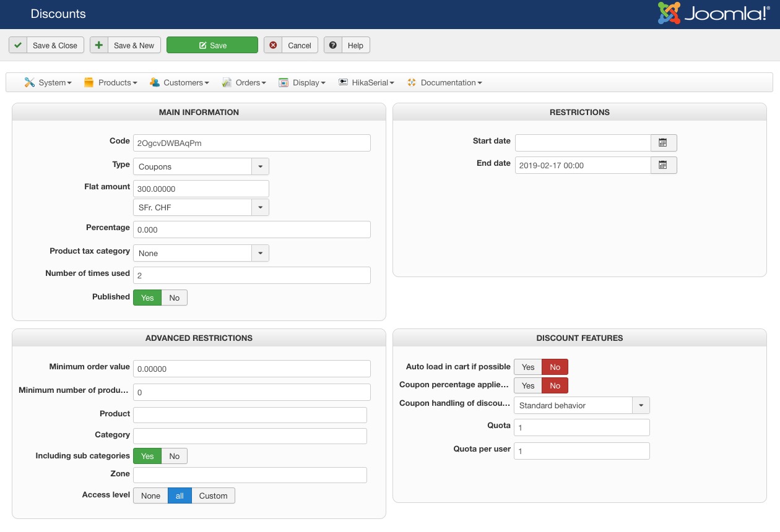780x532 pixels.
Task: Click the Products menu box icon
Action: 89,82
